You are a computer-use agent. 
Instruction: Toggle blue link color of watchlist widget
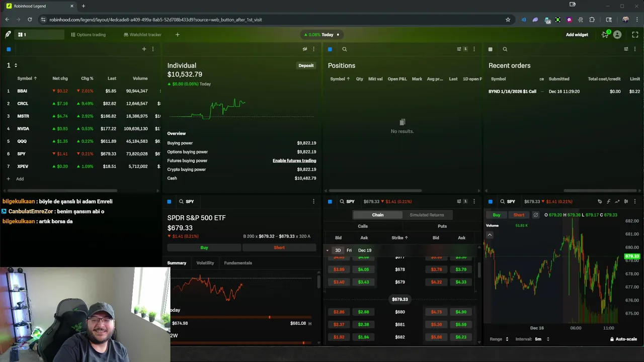click(x=9, y=49)
